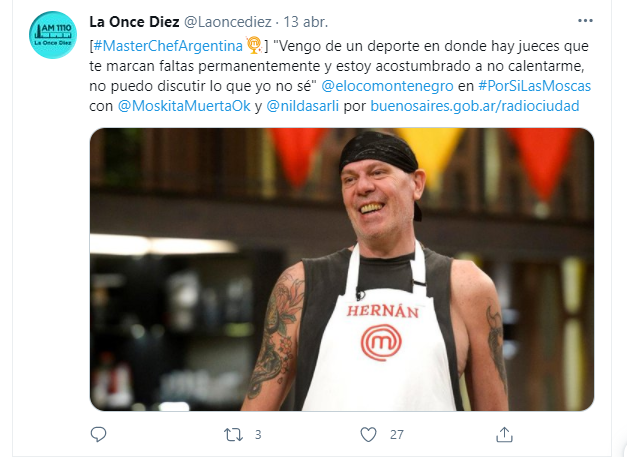Open the @elocomontenegro mention
The image size is (627, 457).
(387, 86)
